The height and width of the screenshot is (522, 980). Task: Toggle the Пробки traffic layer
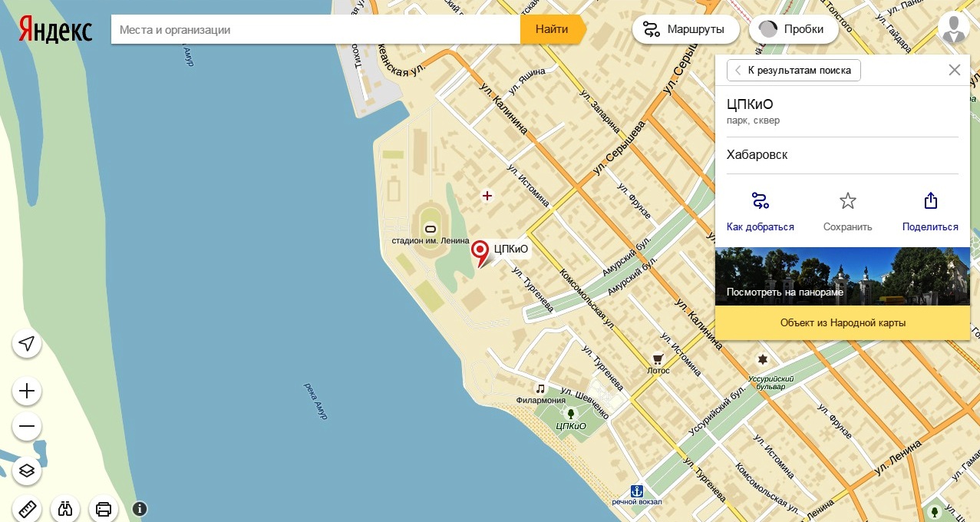[x=794, y=30]
